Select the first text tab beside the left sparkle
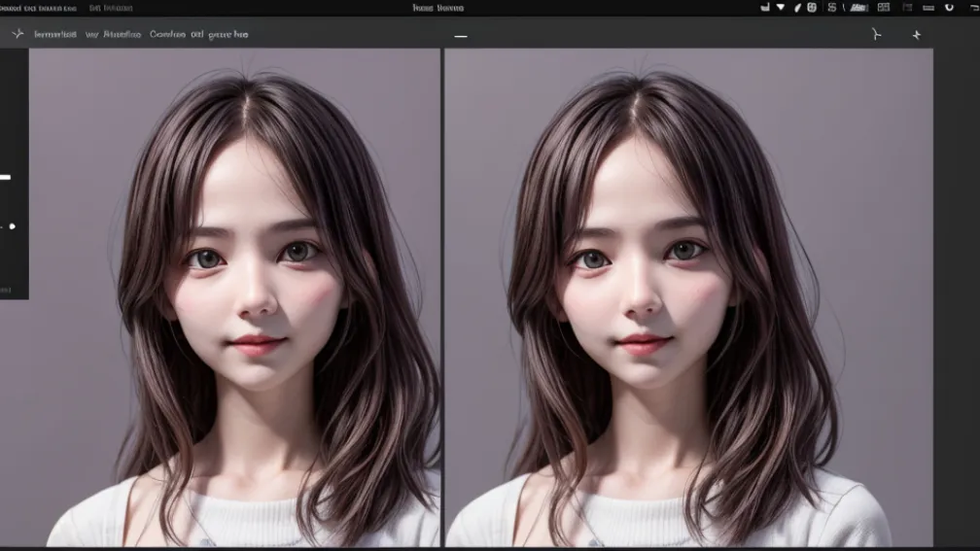980x551 pixels. 55,34
